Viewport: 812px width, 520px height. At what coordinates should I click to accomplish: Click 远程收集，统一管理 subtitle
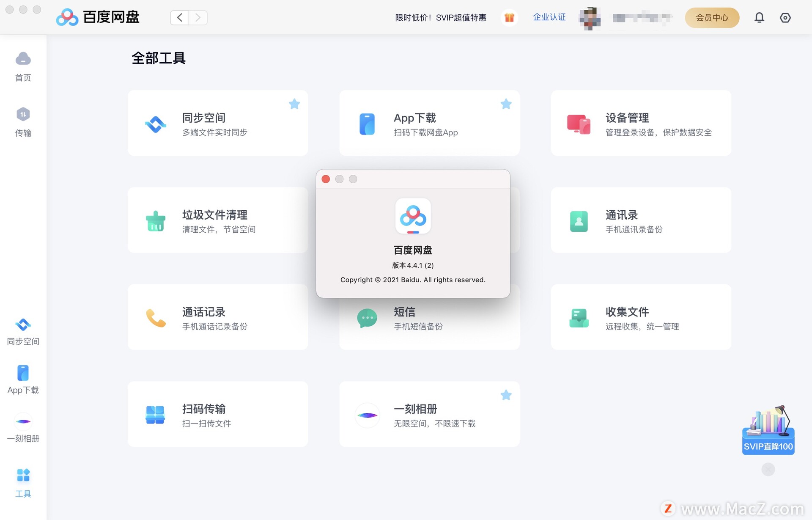[642, 326]
